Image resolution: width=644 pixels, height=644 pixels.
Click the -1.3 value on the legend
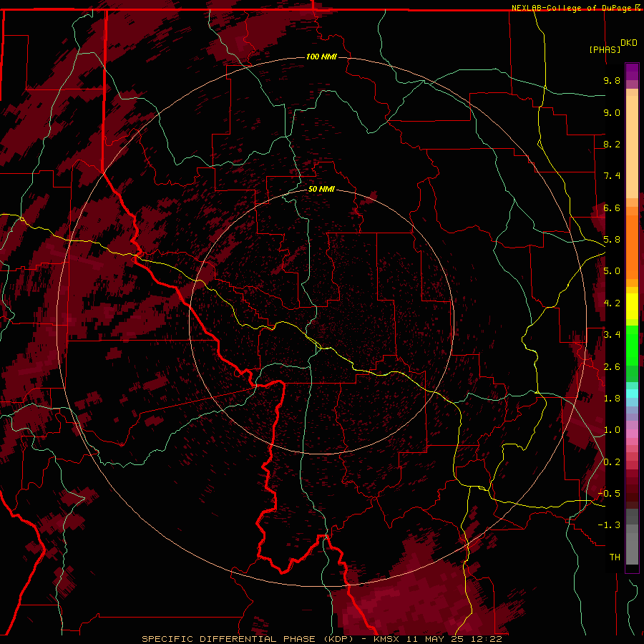point(609,525)
